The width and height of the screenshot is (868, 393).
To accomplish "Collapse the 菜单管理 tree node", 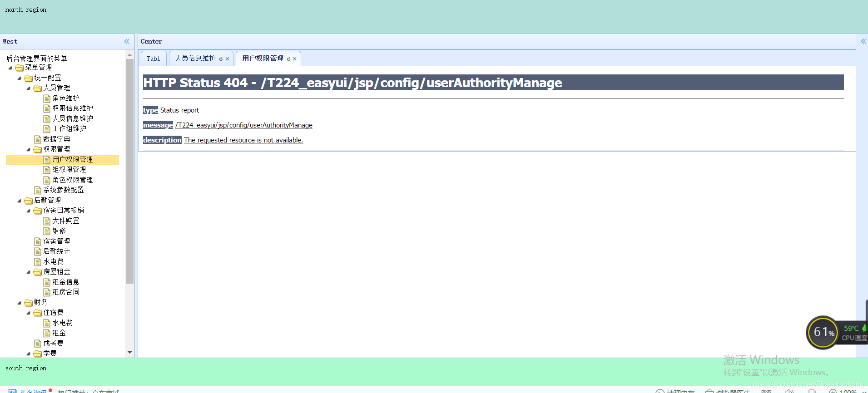I will [10, 68].
